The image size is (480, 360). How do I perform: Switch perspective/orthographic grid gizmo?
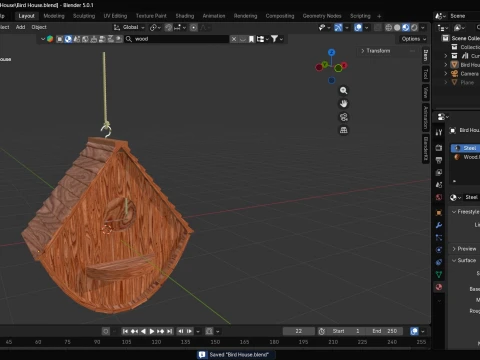tap(344, 130)
